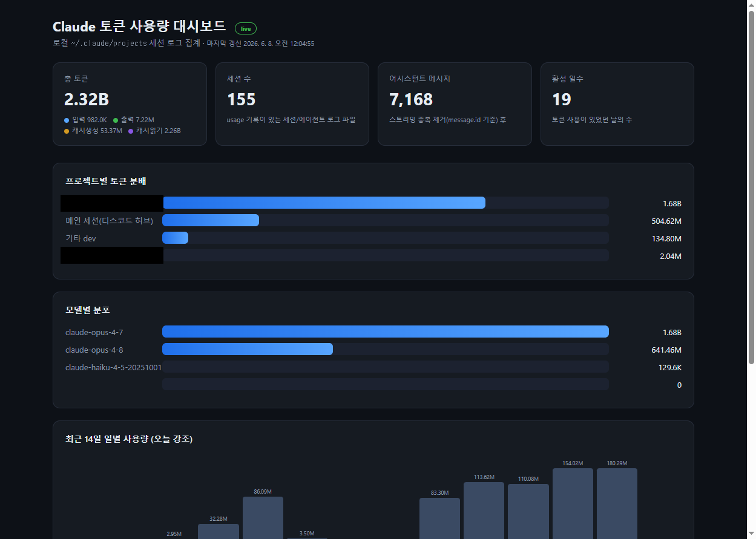Click the green 출력 legend dot
Screen dimensions: 756x539
(116, 120)
